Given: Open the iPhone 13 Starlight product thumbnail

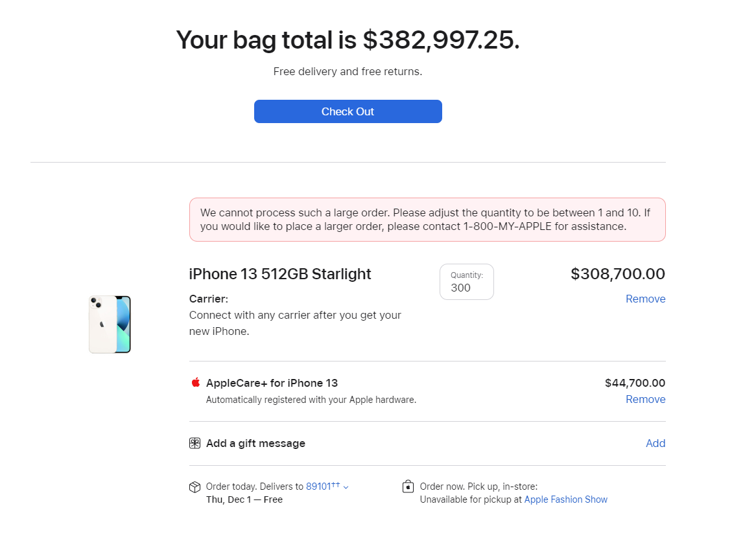Looking at the screenshot, I should coord(110,324).
